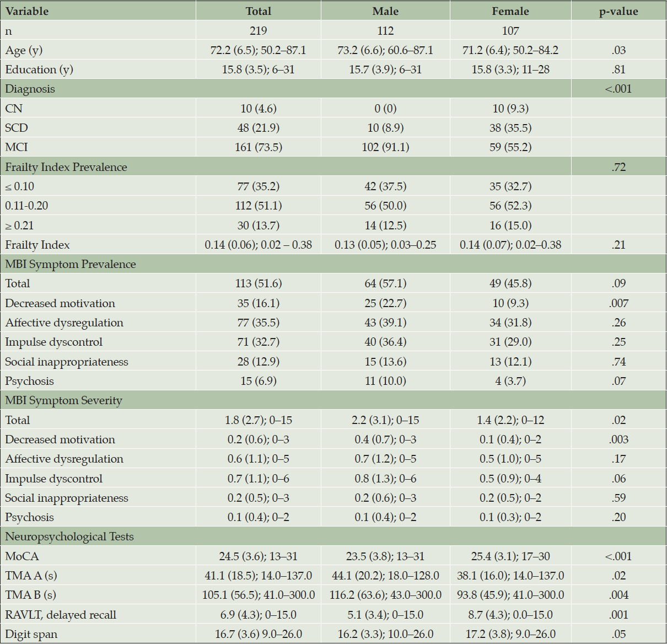Select the "Education (y)" row label
This screenshot has height=644, width=667.
click(39, 70)
